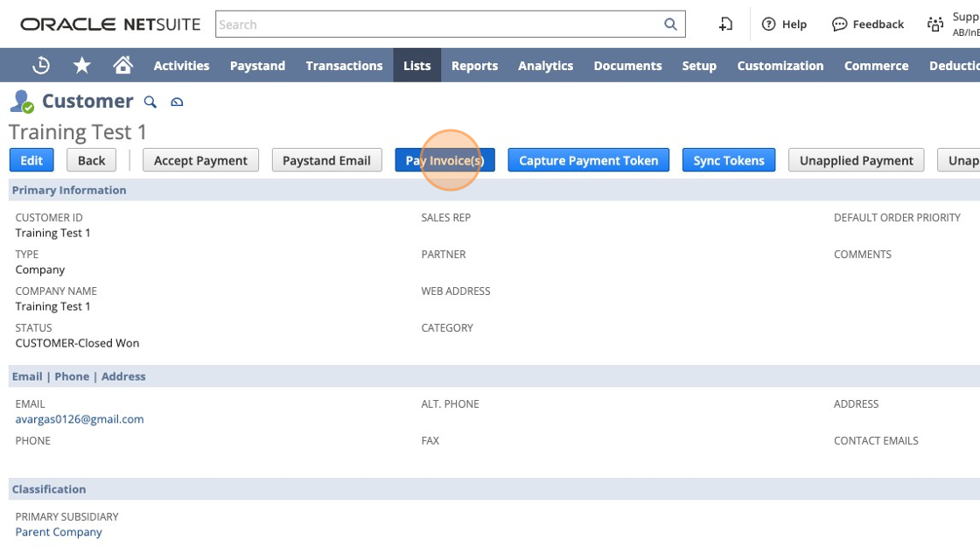Collapse the Primary Information section
This screenshot has width=980, height=547.
(x=69, y=190)
